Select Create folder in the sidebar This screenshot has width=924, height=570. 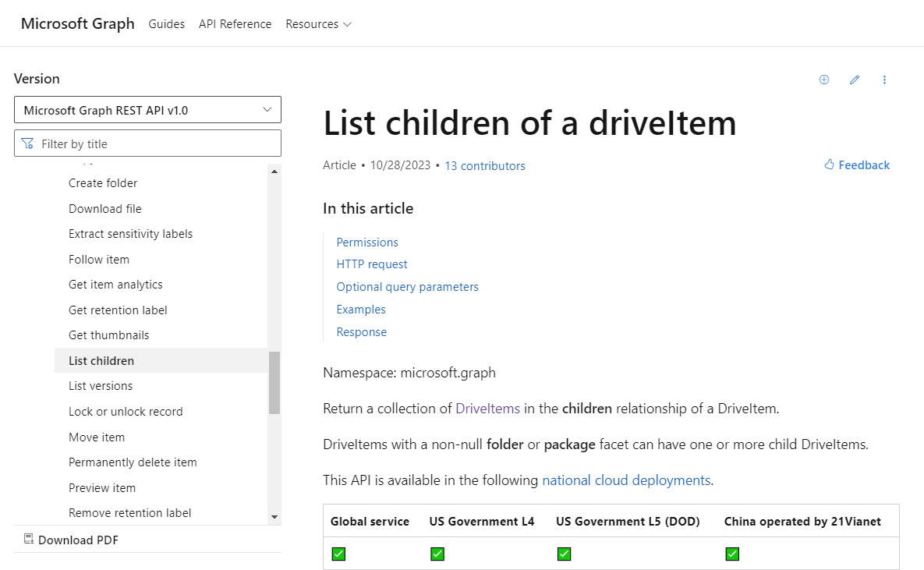coord(103,183)
